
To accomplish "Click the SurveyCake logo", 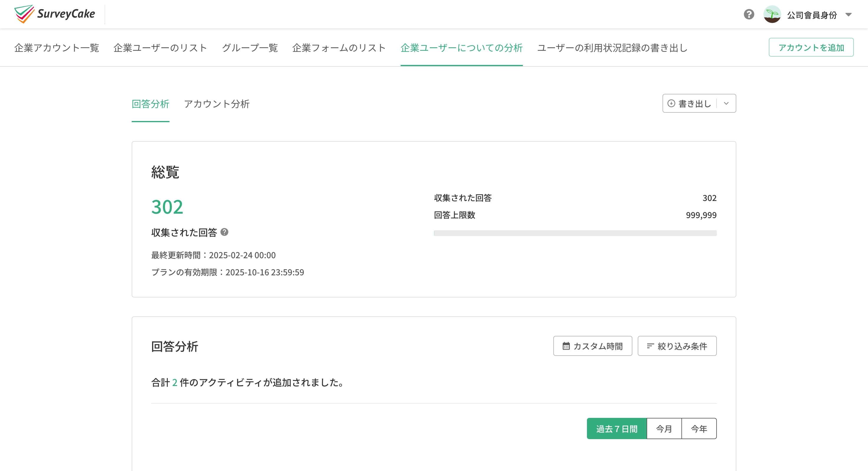I will [x=54, y=14].
